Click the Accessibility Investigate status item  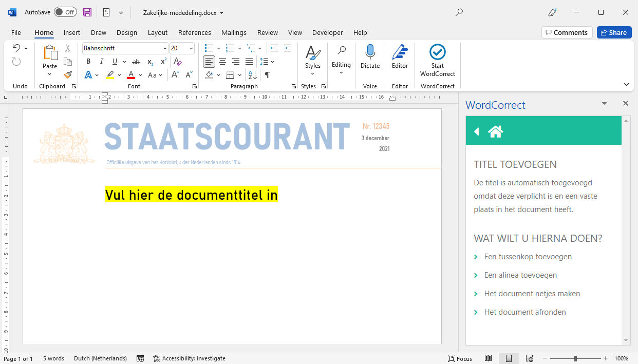tap(189, 358)
